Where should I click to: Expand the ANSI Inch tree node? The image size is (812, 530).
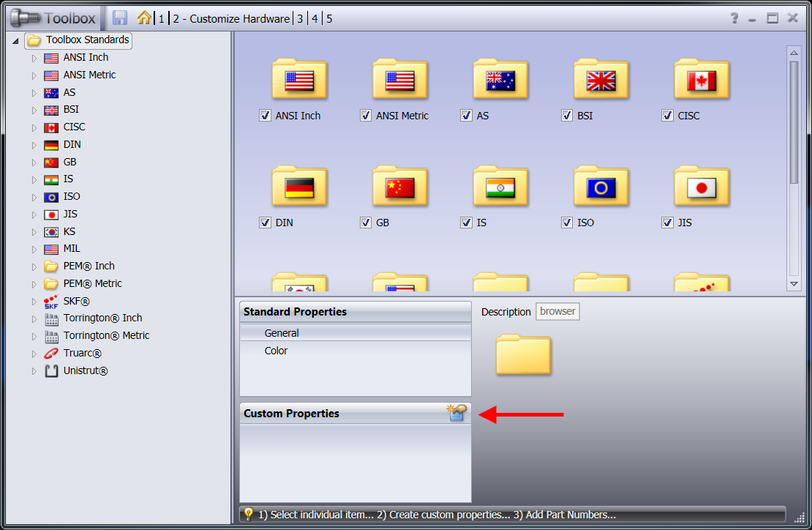click(x=34, y=58)
